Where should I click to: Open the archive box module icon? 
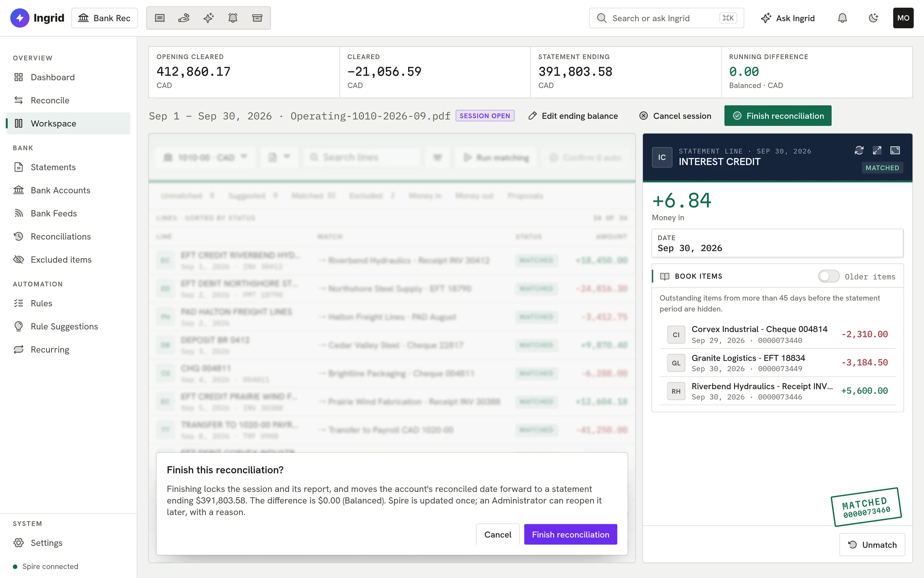coord(257,18)
